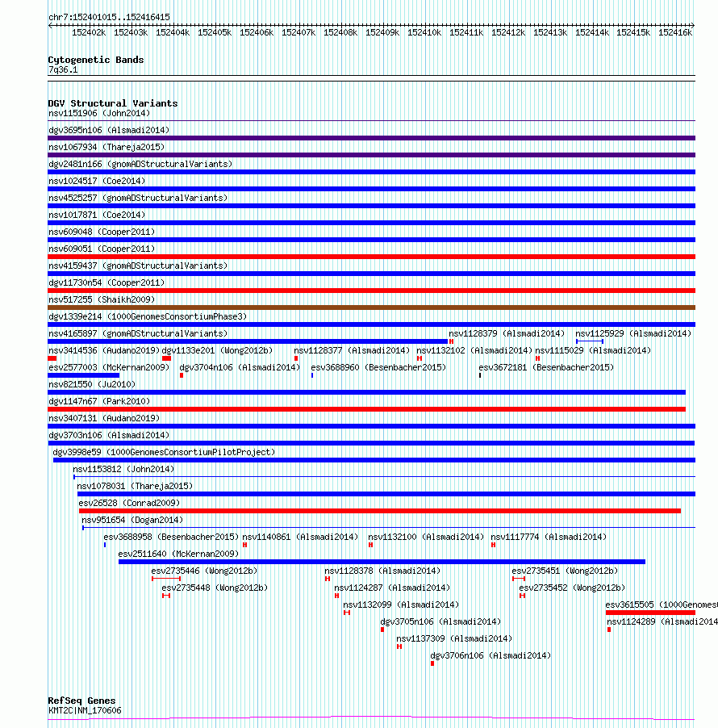Screen dimensions: 718x728
Task: Open variant nsv1132100 (Alsmadi2014)
Action: 426,537
